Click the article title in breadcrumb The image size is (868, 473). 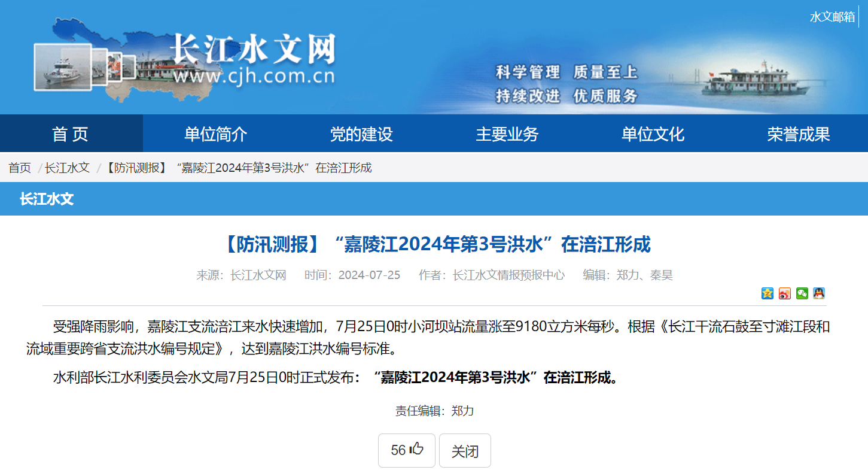coord(238,168)
